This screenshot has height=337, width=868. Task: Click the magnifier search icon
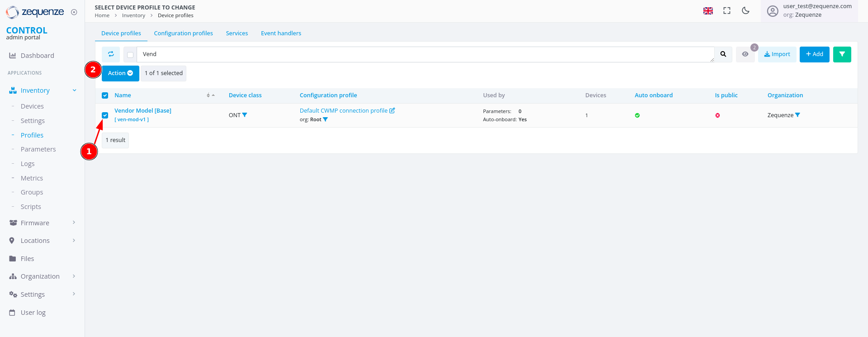click(x=723, y=54)
